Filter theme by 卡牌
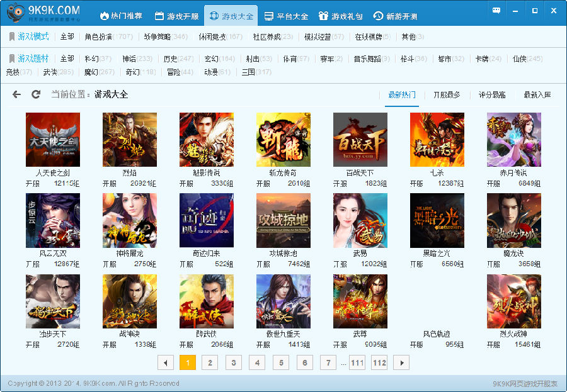 488,59
